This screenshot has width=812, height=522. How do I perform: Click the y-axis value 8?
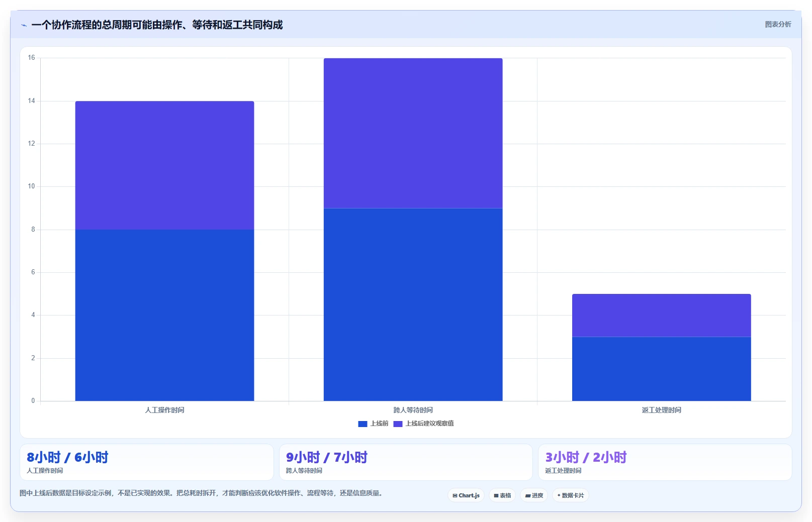(33, 230)
